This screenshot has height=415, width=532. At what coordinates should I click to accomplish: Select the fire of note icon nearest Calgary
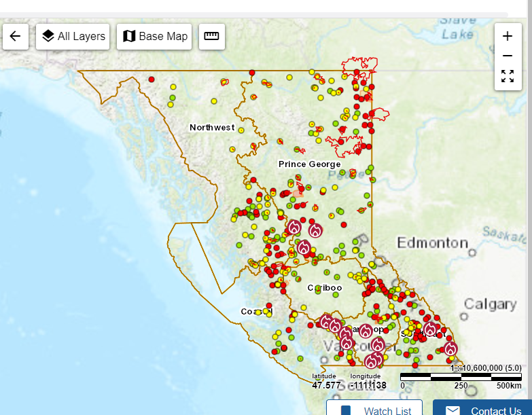(x=450, y=349)
